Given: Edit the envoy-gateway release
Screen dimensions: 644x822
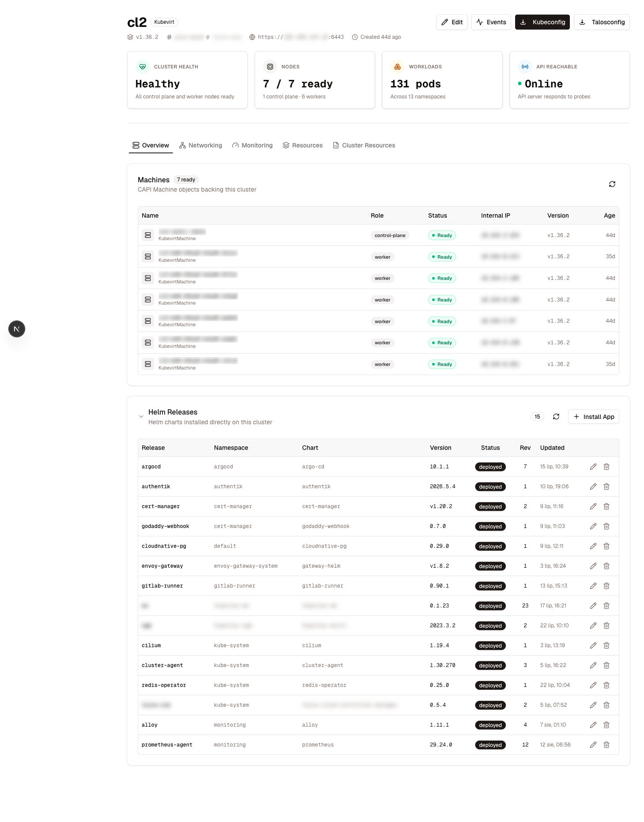Looking at the screenshot, I should tap(593, 566).
